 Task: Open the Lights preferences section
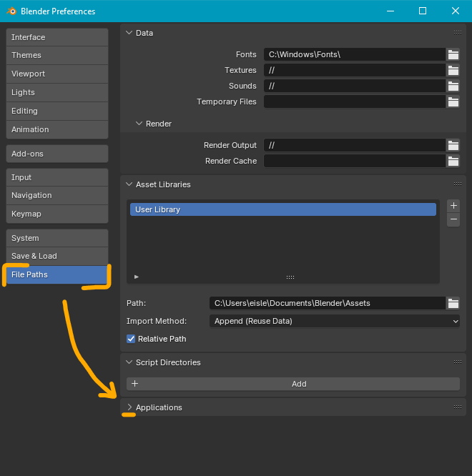[x=57, y=92]
